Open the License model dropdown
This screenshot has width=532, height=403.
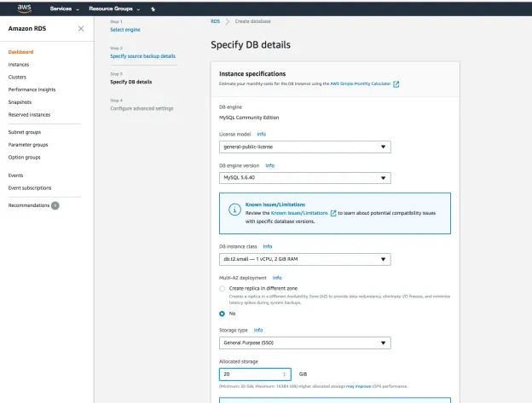tap(305, 147)
